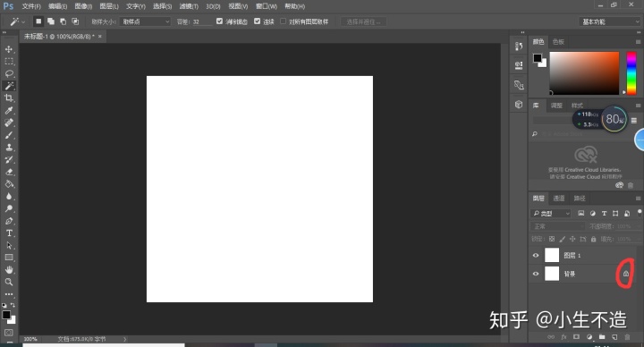Screen dimensions: 644x347
Task: Toggle the layer filtering on/off switch
Action: coord(640,212)
